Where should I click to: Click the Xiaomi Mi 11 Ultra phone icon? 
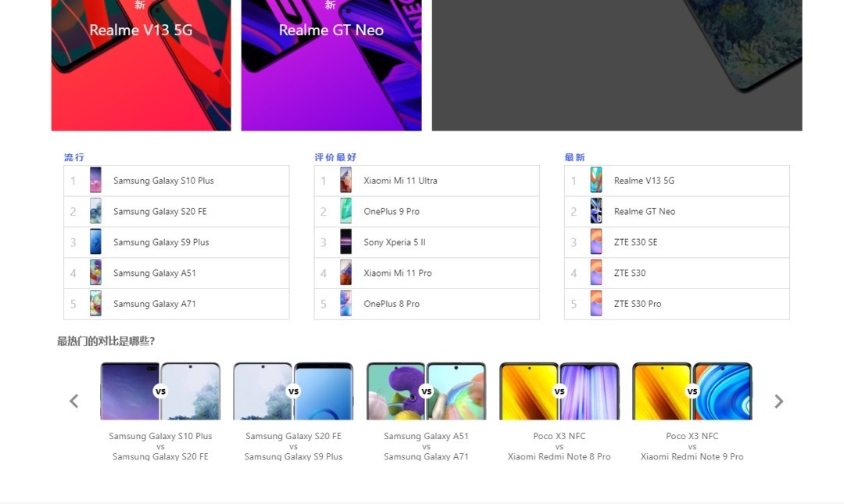tap(346, 180)
